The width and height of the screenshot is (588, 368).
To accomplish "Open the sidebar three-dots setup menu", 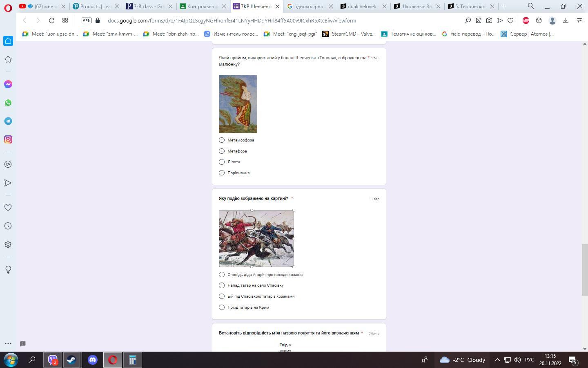I will click(8, 343).
